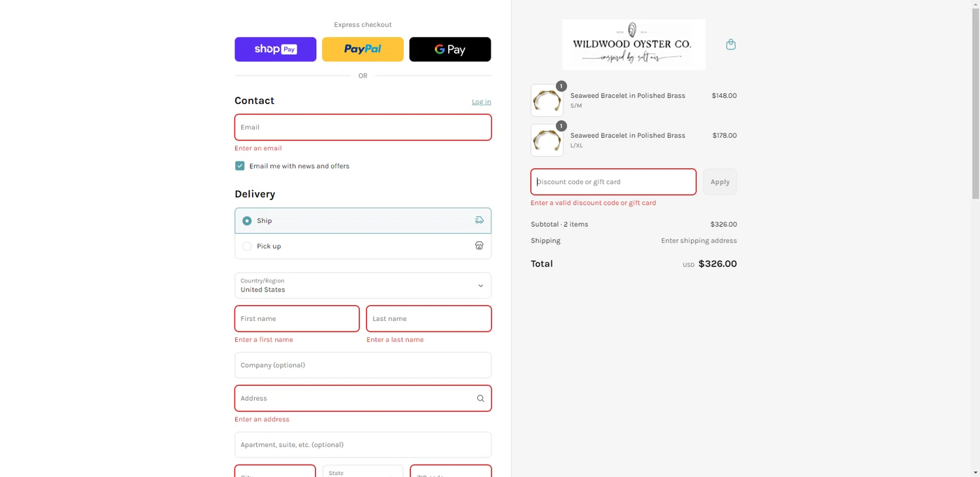Expand the State dropdown
Viewport: 980px width, 477px height.
(x=363, y=472)
